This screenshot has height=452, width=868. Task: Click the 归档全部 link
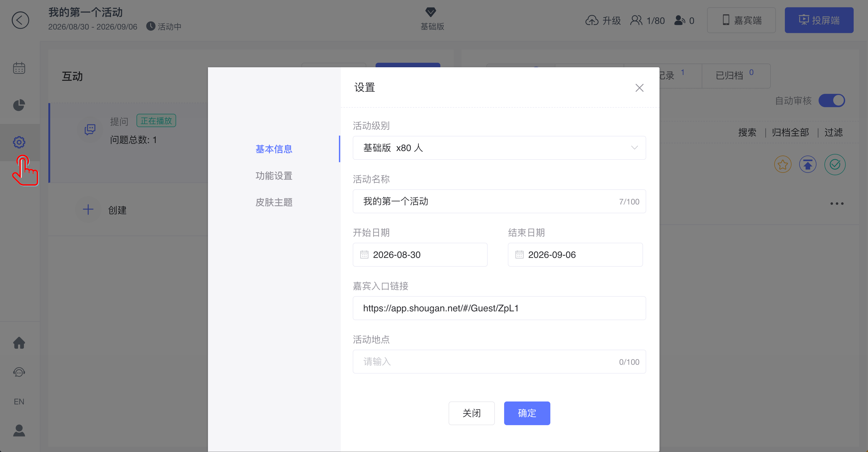coord(790,132)
